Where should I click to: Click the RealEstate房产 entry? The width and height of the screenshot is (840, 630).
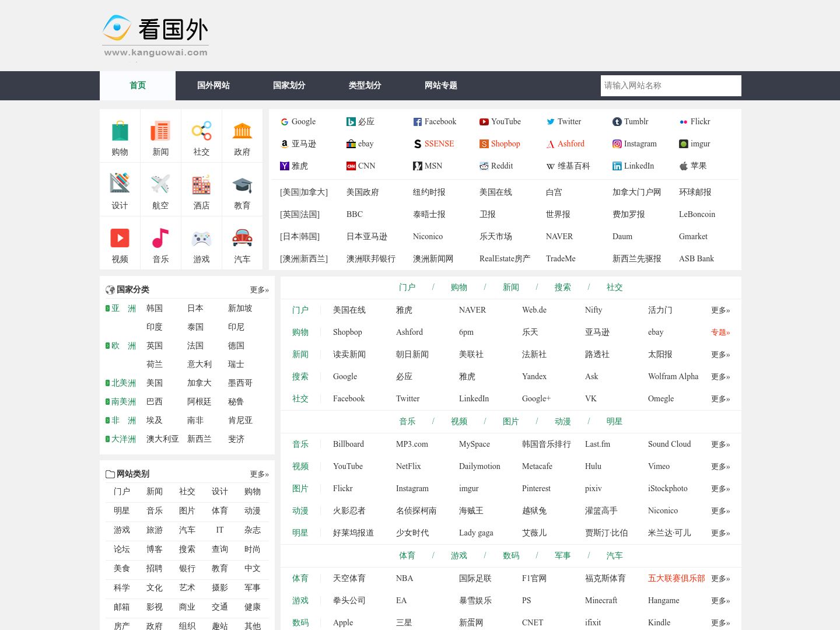point(505,259)
